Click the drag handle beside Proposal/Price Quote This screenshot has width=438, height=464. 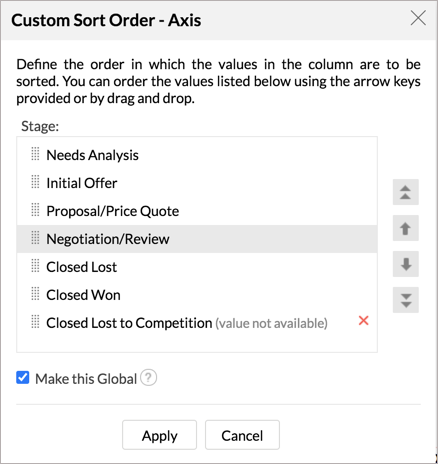pos(35,210)
